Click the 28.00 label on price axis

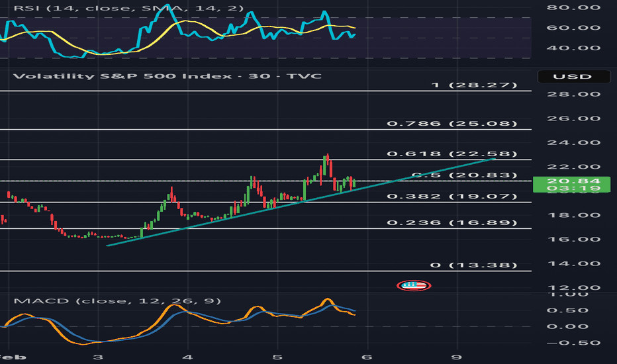pyautogui.click(x=572, y=94)
